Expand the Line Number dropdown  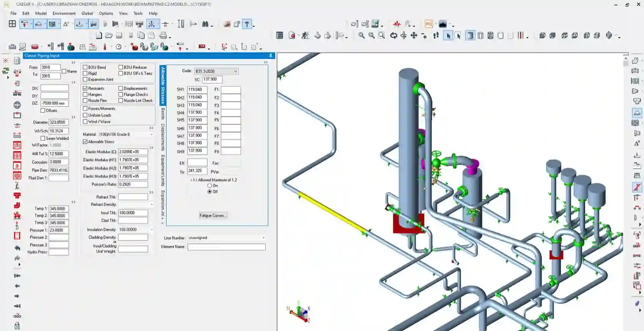263,238
